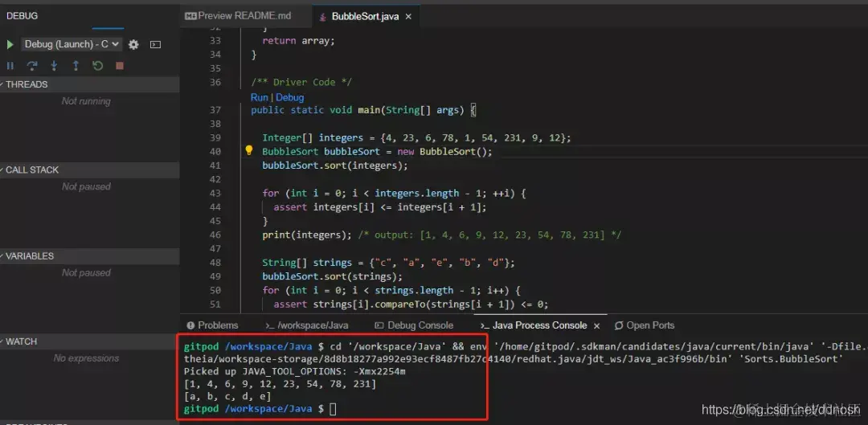This screenshot has width=868, height=425.
Task: Click the 'Picked up JAVA_TOOL_OPTIONS' output line
Action: pos(294,371)
